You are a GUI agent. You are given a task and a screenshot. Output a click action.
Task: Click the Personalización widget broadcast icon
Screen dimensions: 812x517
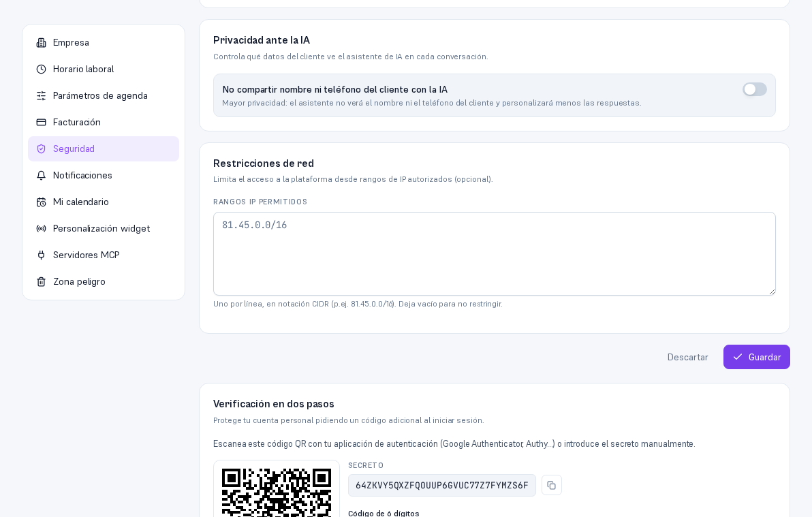click(41, 228)
